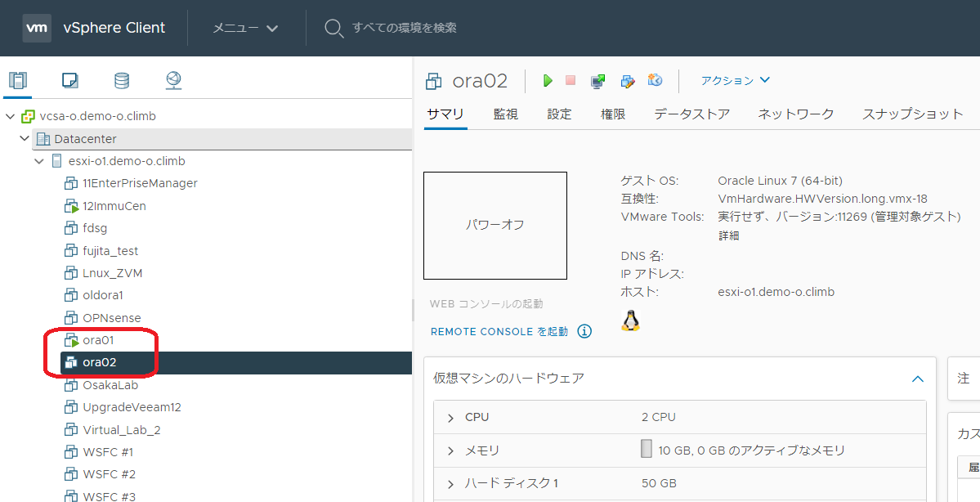Collapse the Datacenter tree node

click(25, 138)
